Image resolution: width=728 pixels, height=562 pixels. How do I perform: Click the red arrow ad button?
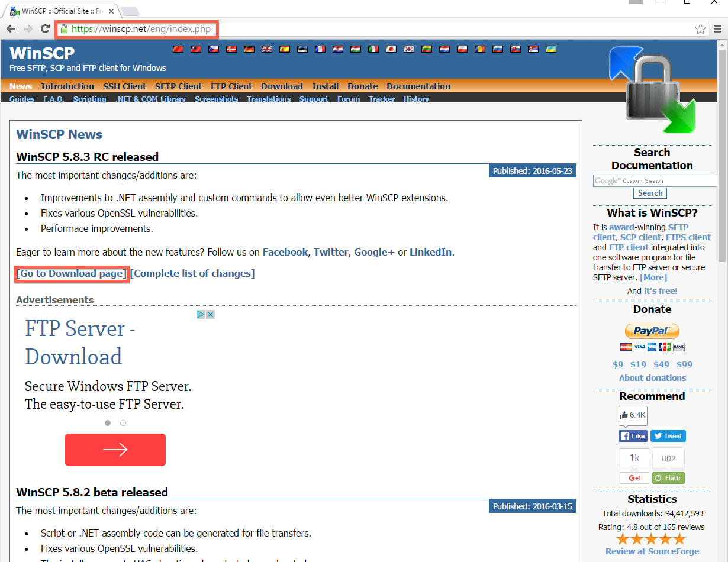tap(115, 450)
